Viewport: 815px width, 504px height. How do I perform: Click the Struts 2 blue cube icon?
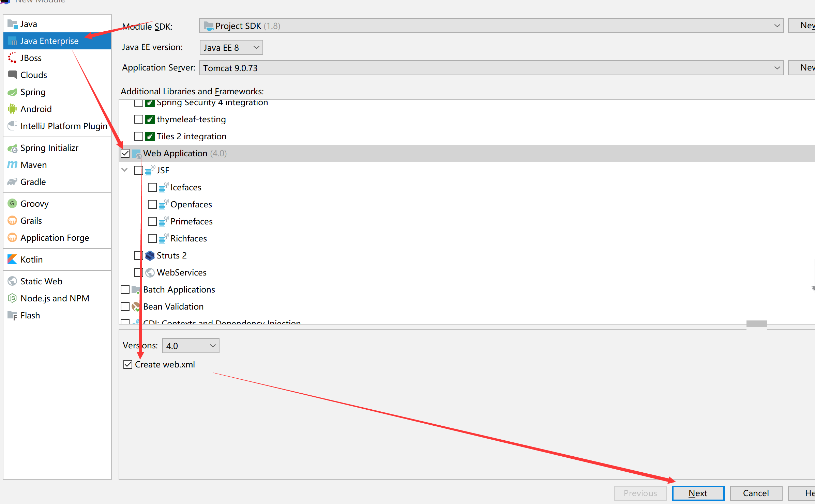150,255
